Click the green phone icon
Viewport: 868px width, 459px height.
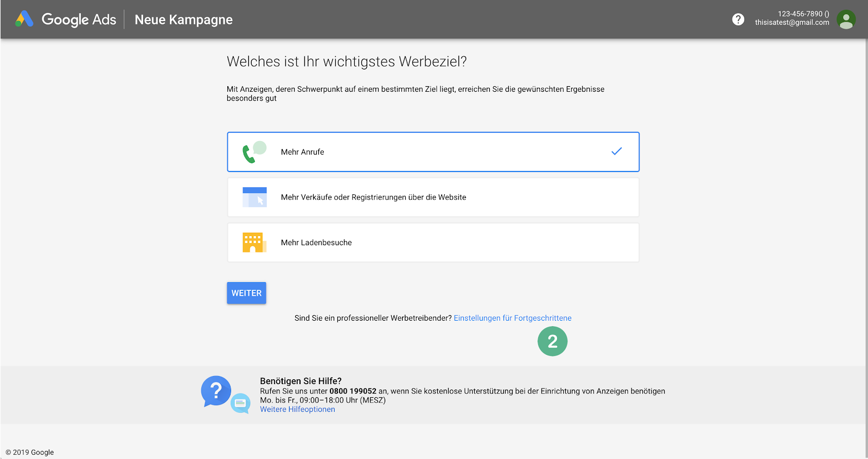249,154
